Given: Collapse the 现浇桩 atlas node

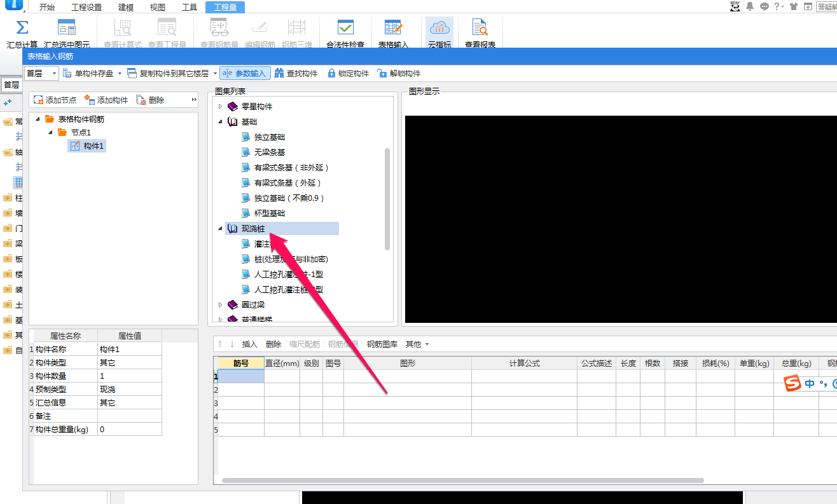Looking at the screenshot, I should coord(221,228).
